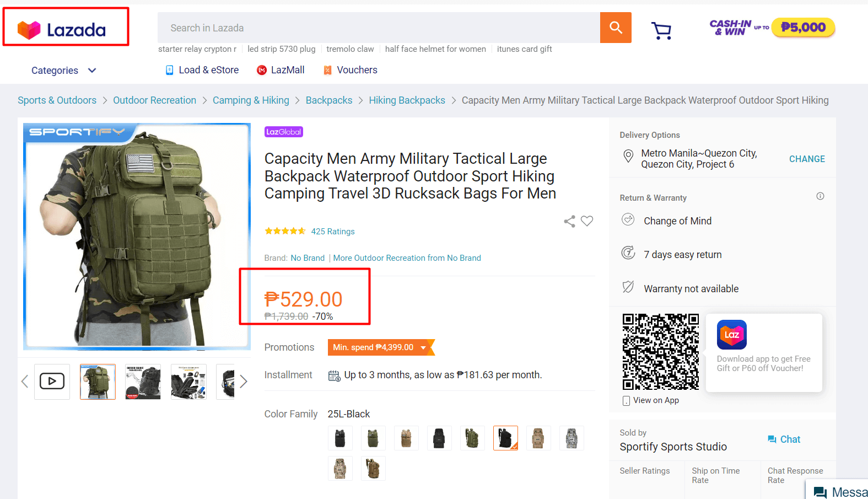
Task: Add product to wishlist with heart icon
Action: [x=587, y=221]
